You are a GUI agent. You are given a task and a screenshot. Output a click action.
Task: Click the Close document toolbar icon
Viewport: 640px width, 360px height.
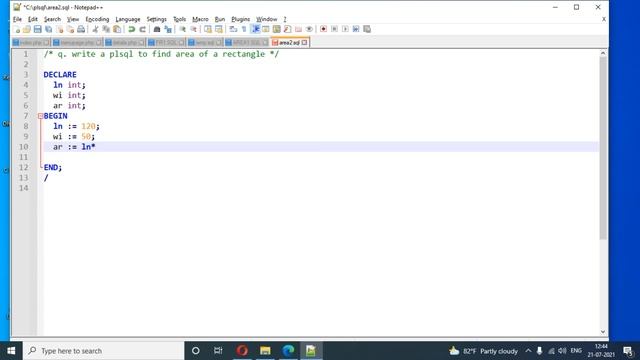(x=60, y=29)
